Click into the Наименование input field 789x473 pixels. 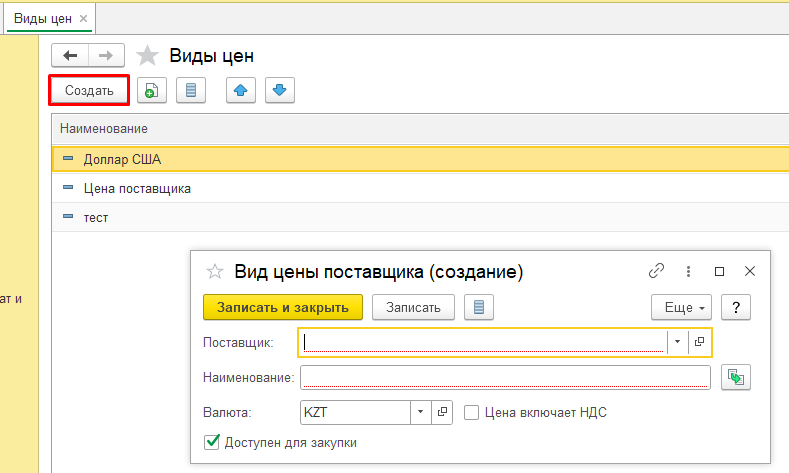click(505, 377)
